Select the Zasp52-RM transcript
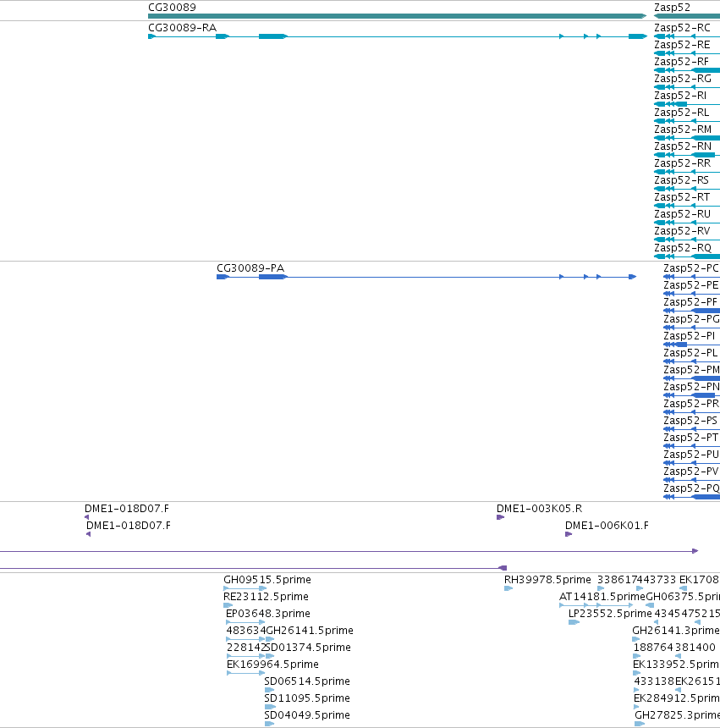 tap(683, 130)
